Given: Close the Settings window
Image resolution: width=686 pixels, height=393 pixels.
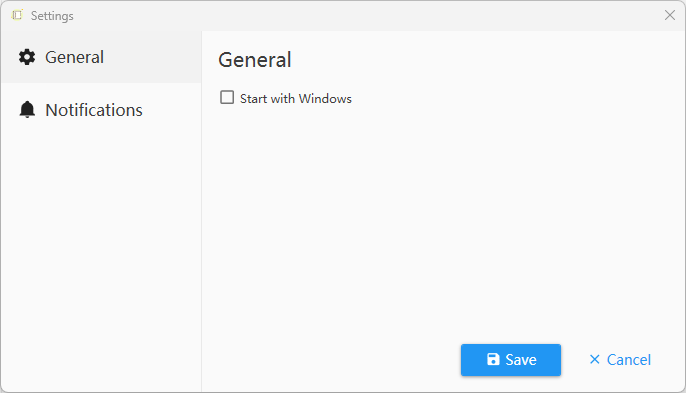Looking at the screenshot, I should 669,15.
